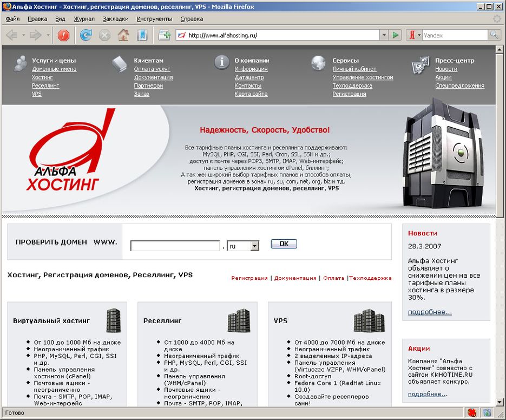
Task: Focus the address bar URL field
Action: click(278, 35)
